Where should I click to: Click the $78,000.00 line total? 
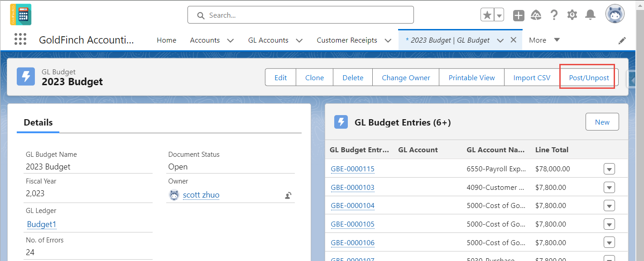[x=553, y=169]
